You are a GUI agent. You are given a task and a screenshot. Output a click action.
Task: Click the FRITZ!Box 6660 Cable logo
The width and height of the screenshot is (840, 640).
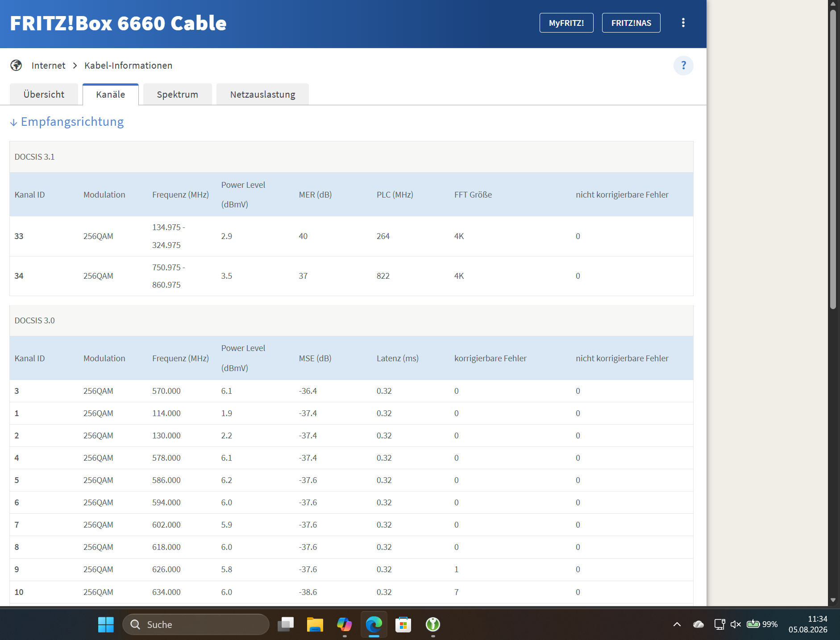(x=118, y=23)
